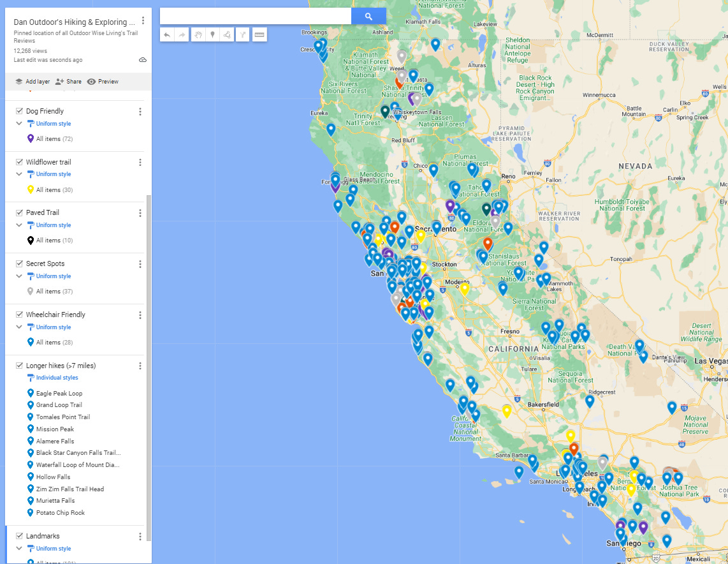This screenshot has height=564, width=728.
Task: Select the hand pan tool
Action: pyautogui.click(x=198, y=35)
